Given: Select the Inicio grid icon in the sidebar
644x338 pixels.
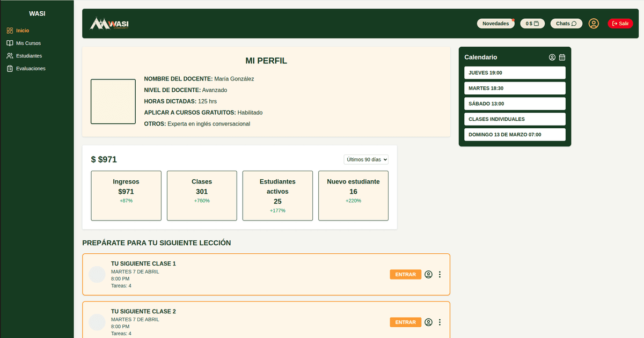Looking at the screenshot, I should pos(10,30).
